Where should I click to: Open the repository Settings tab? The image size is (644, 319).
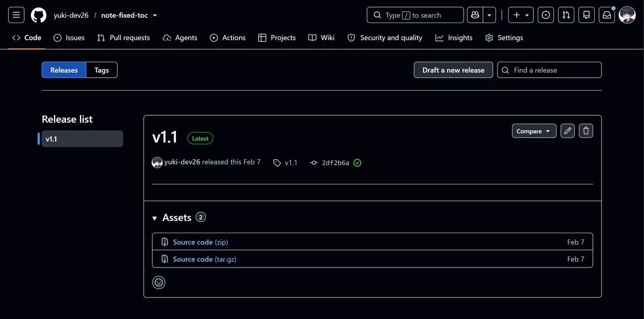click(504, 38)
